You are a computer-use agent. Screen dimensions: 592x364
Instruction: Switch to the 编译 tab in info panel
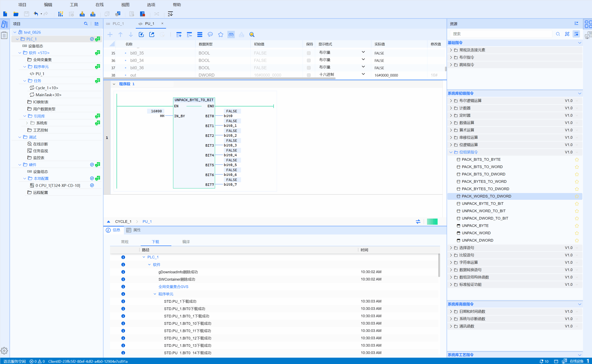tap(186, 242)
